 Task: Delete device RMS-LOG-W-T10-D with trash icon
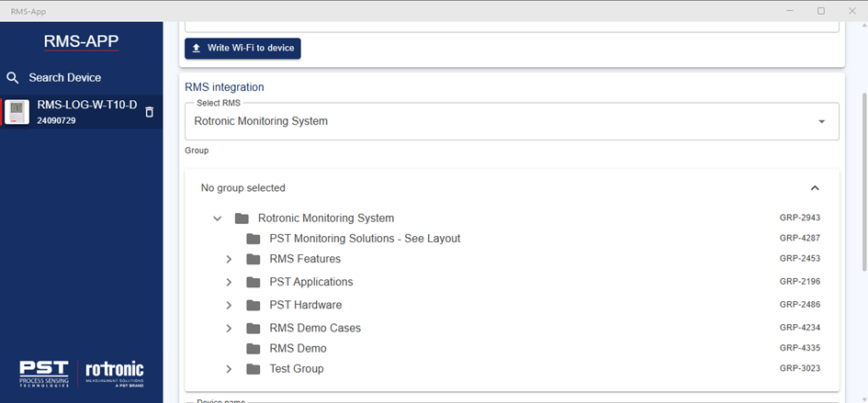[x=149, y=112]
